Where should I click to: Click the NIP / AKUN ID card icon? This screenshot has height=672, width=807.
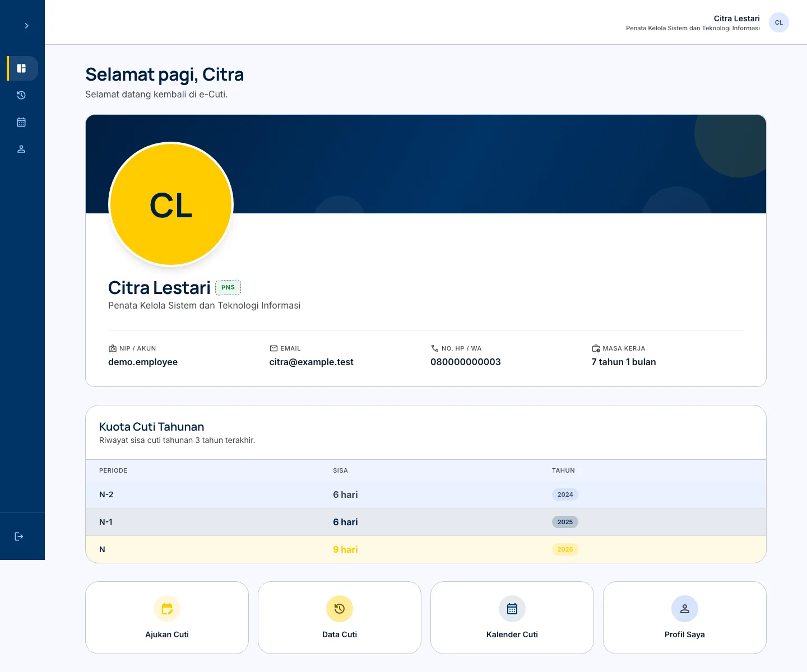point(113,348)
